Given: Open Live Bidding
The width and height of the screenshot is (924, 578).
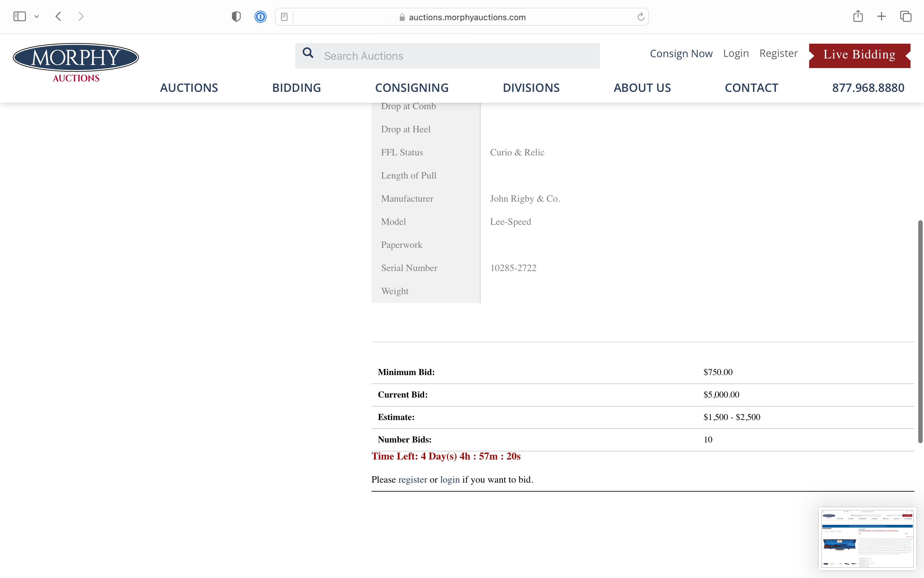Looking at the screenshot, I should (860, 56).
